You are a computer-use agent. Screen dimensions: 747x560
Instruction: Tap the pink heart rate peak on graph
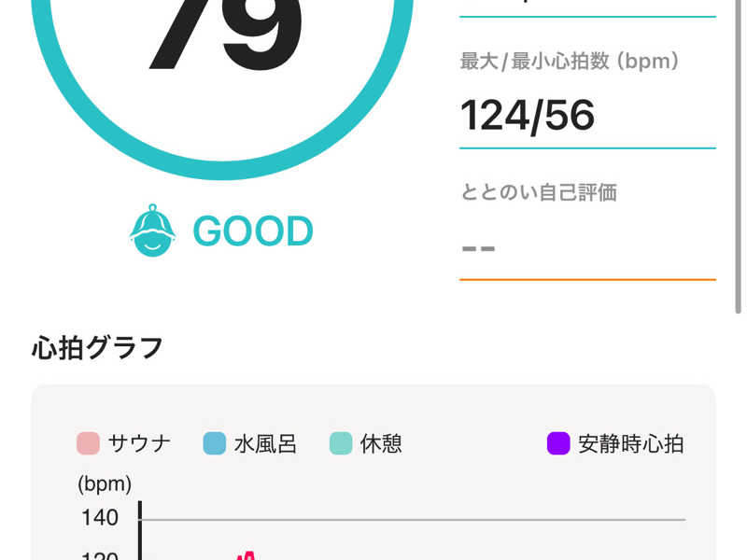coord(247,555)
